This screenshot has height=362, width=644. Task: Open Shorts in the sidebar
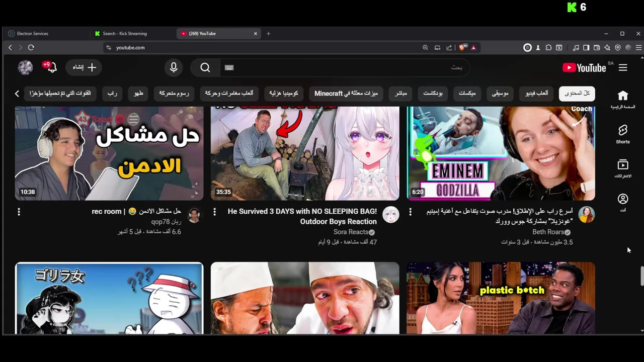(x=623, y=134)
